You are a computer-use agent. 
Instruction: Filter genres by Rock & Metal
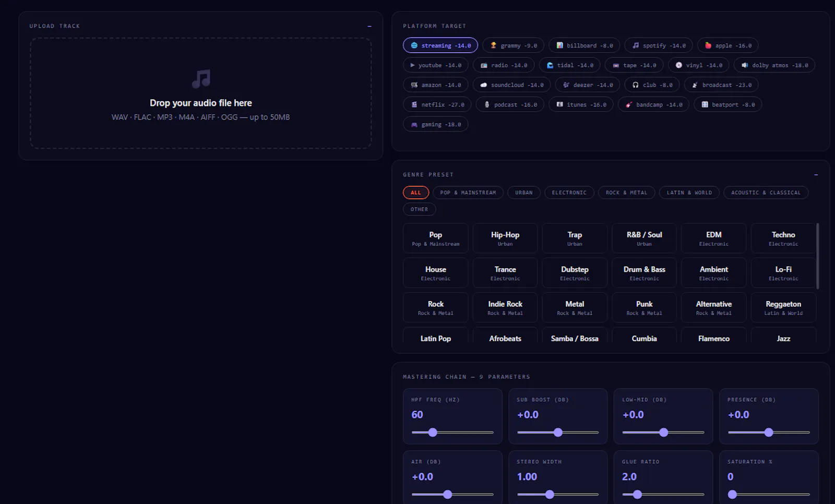tap(626, 193)
